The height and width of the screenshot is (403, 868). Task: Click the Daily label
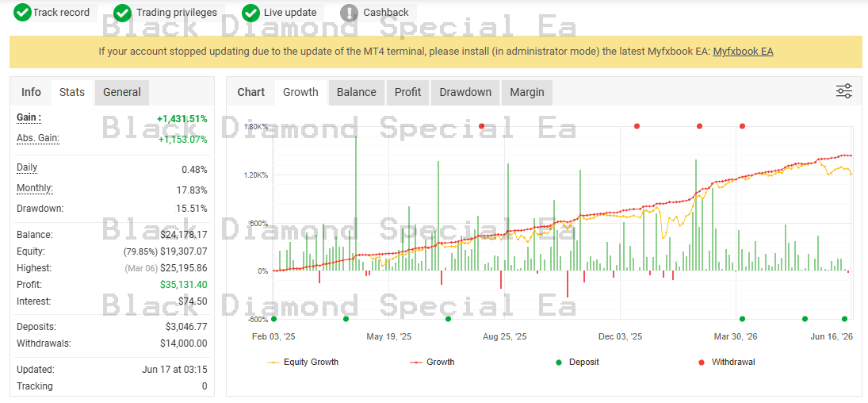(27, 167)
